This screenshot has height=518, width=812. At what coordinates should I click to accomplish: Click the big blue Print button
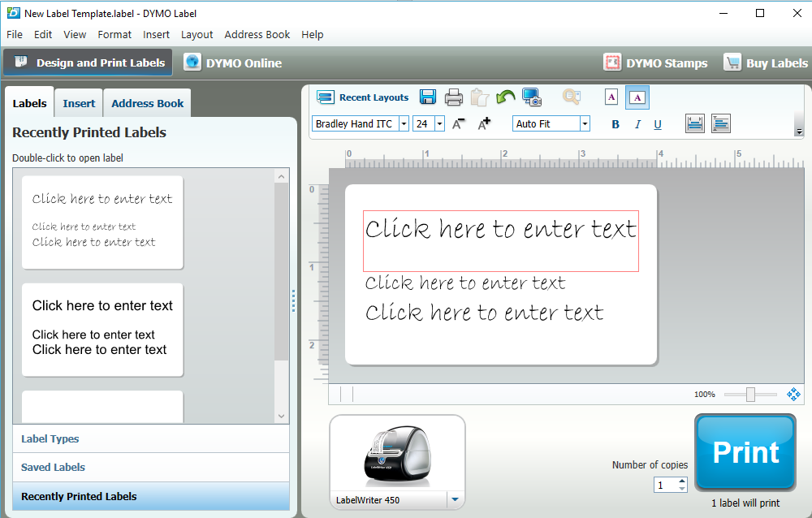click(x=745, y=452)
